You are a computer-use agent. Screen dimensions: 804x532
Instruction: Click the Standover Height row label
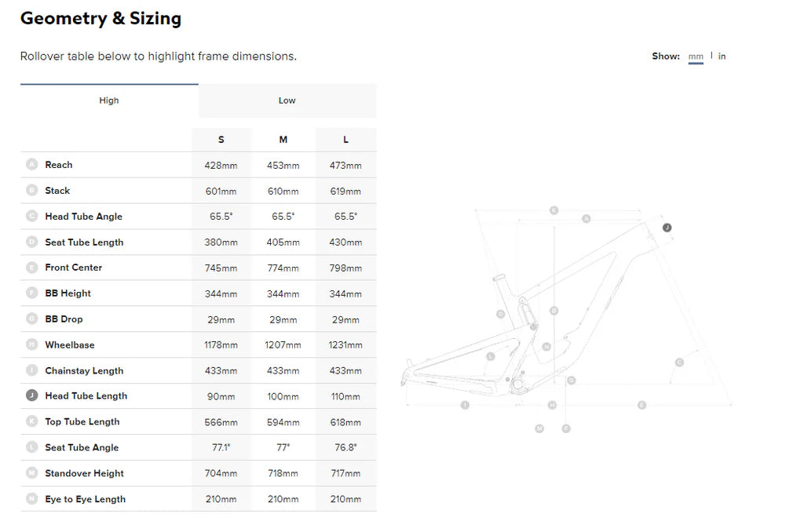(x=85, y=473)
